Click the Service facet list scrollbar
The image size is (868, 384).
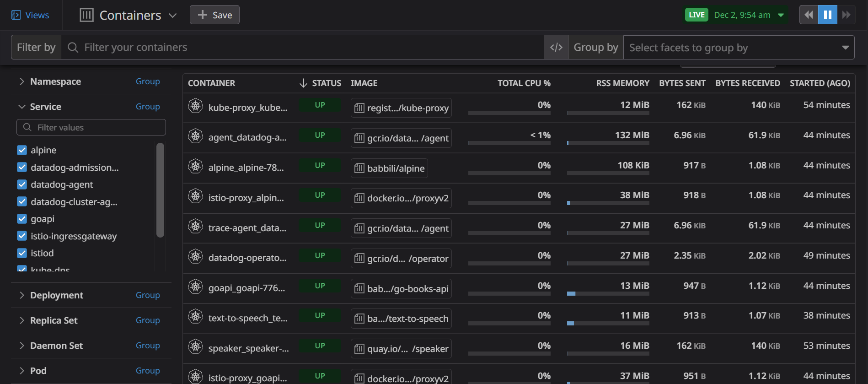[x=160, y=190]
